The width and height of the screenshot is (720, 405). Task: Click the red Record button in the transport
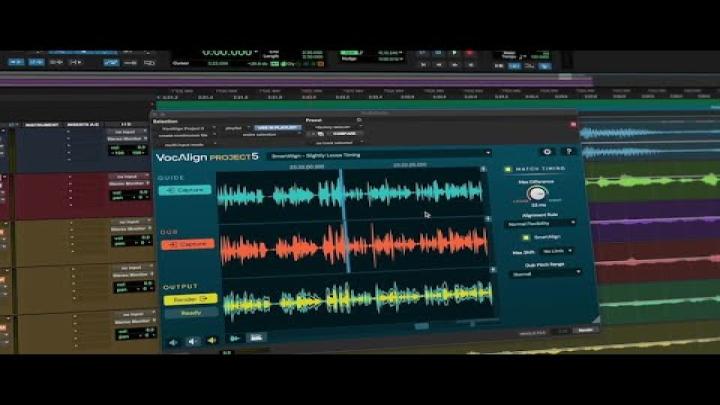[470, 53]
